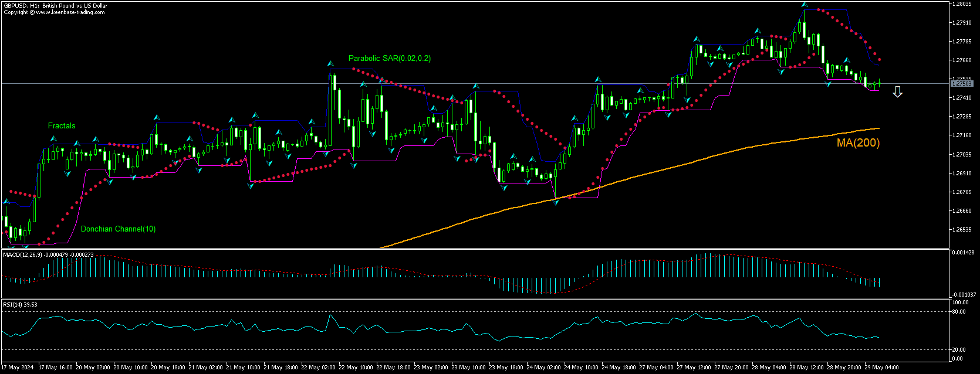Screen dimensions: 980x374
Task: Click the 1.27910 price axis value
Action: coord(962,23)
